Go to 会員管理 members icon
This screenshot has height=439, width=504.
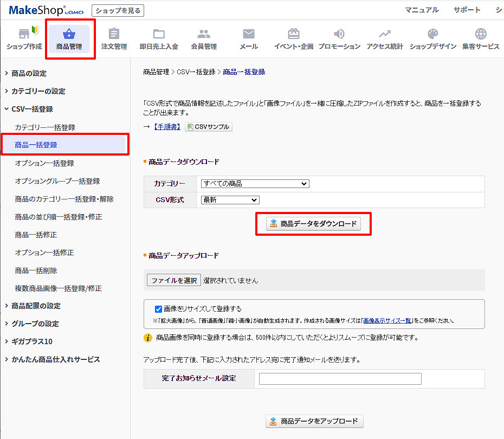point(204,34)
